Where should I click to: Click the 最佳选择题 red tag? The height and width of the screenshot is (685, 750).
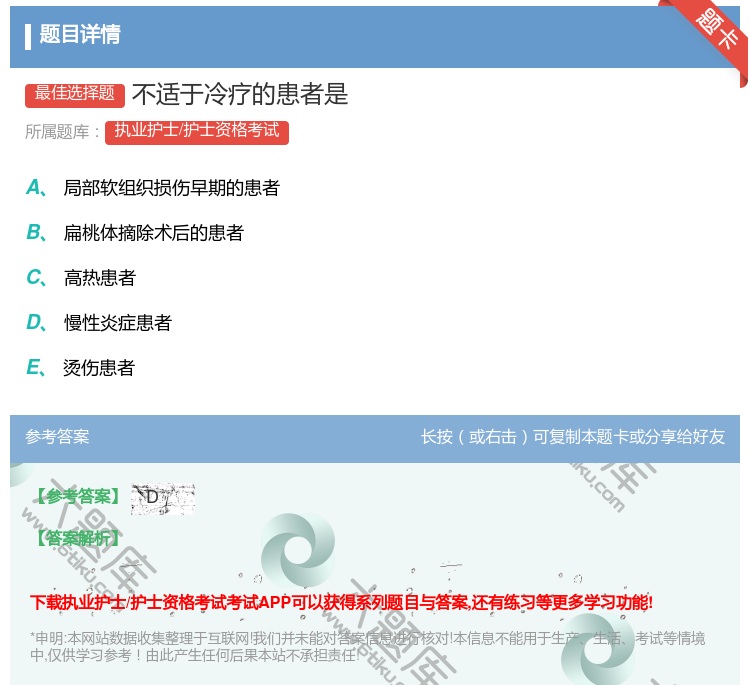point(75,94)
